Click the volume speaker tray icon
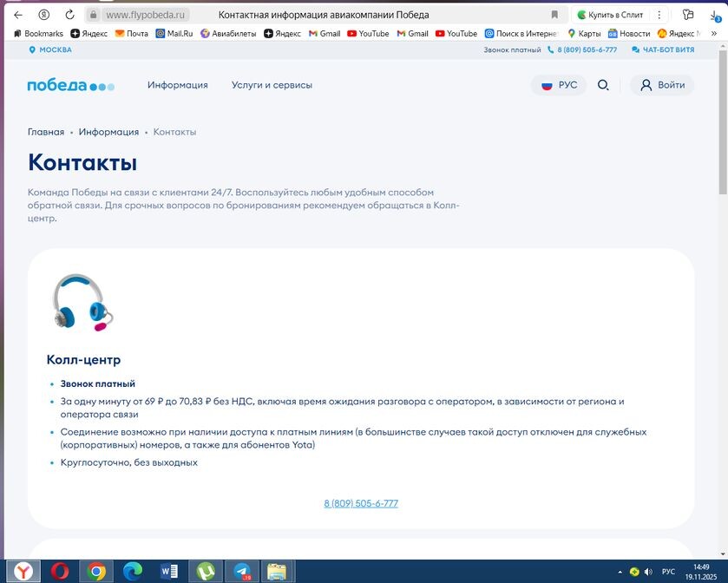The height and width of the screenshot is (583, 728). 648,572
